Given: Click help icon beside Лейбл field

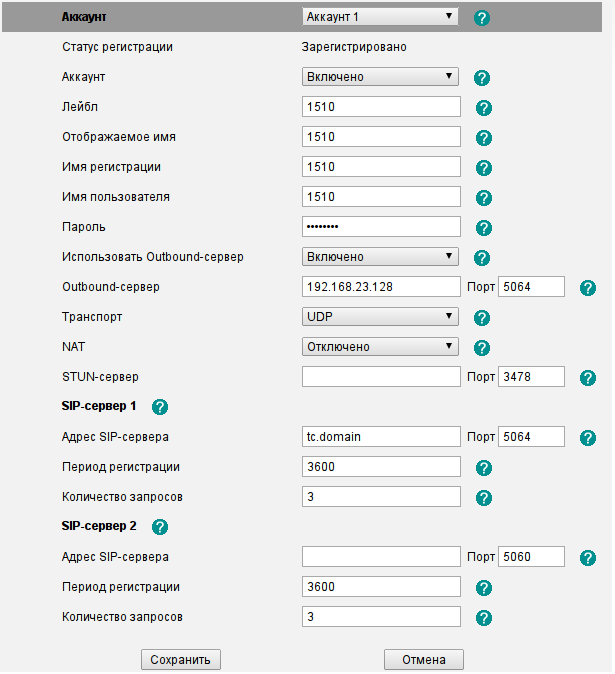Looking at the screenshot, I should [x=484, y=108].
